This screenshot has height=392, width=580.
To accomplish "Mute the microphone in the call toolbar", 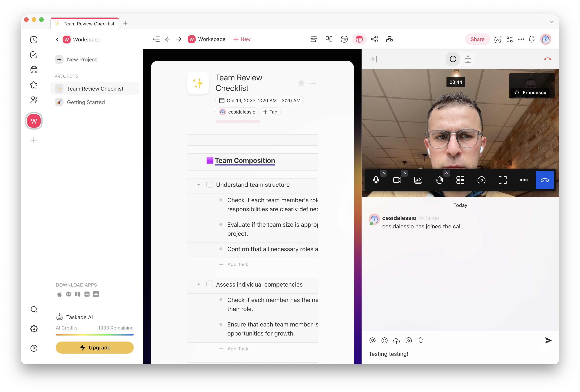I will (376, 180).
